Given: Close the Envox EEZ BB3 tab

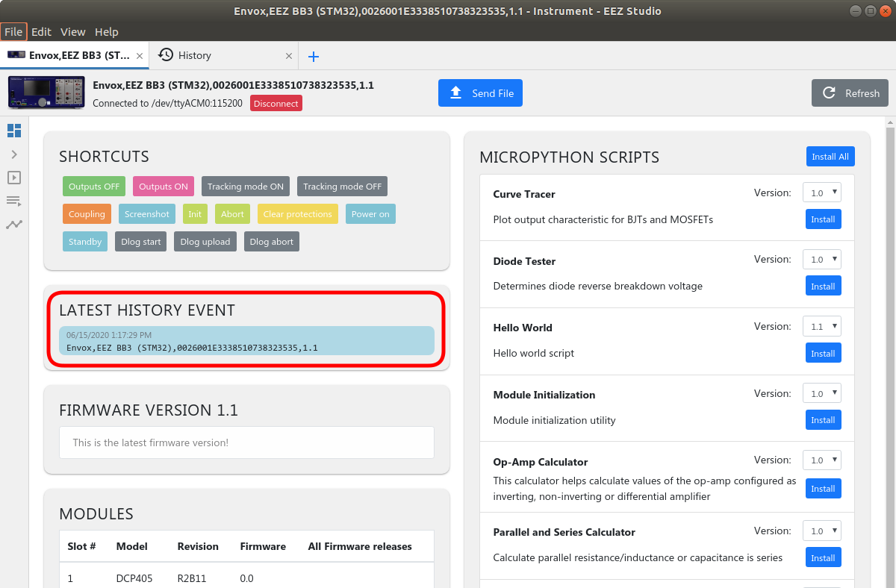Looking at the screenshot, I should pos(140,56).
